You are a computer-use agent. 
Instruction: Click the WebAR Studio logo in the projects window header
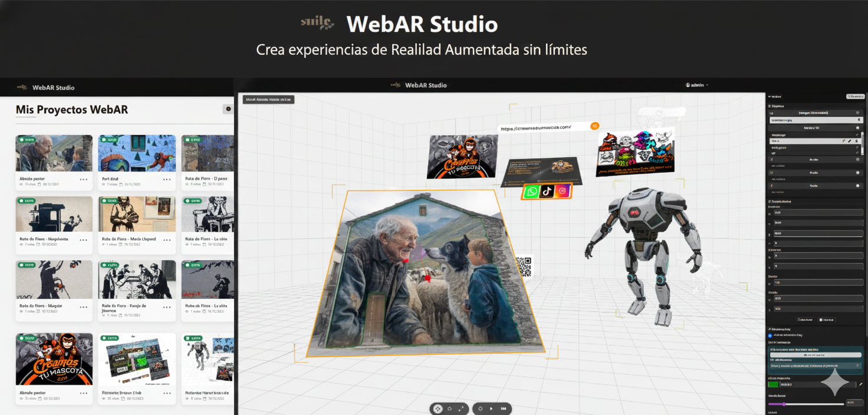(x=22, y=87)
